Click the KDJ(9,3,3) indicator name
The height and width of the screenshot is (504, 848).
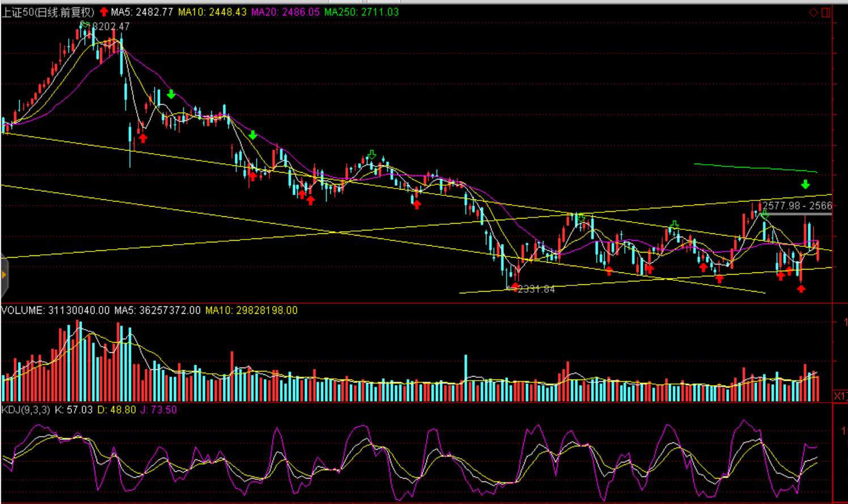[26, 409]
